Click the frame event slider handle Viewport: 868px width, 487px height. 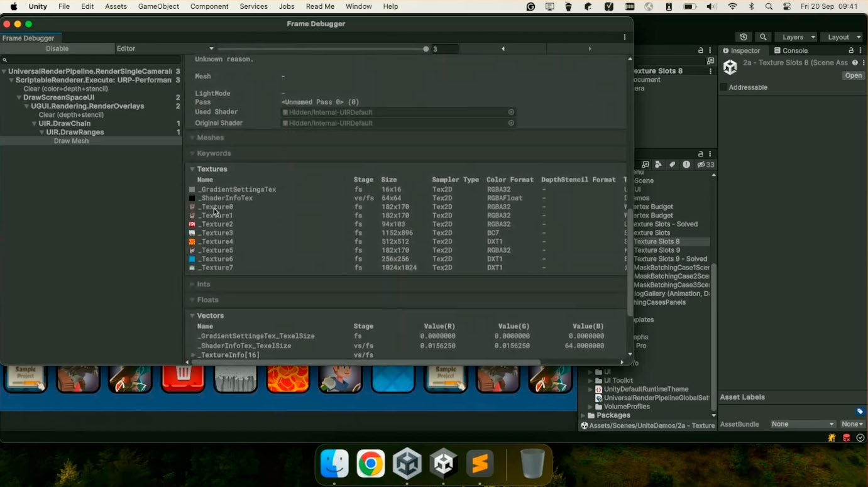426,49
